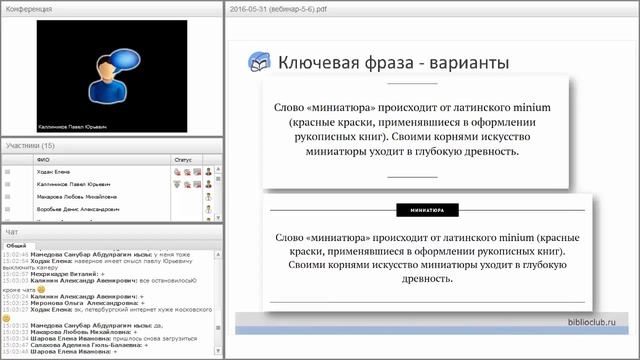The width and height of the screenshot is (640, 360).
Task: Click the chat message 'у меня тоже'
Action: tap(172, 254)
